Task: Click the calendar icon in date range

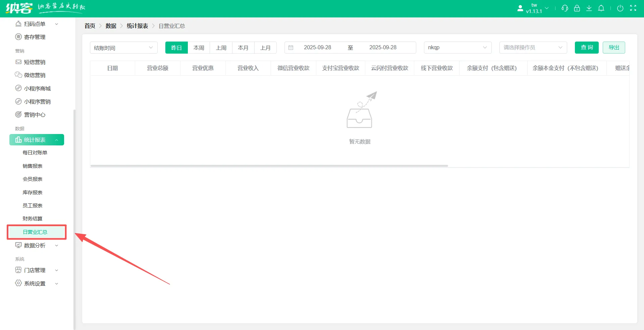Action: (x=291, y=48)
